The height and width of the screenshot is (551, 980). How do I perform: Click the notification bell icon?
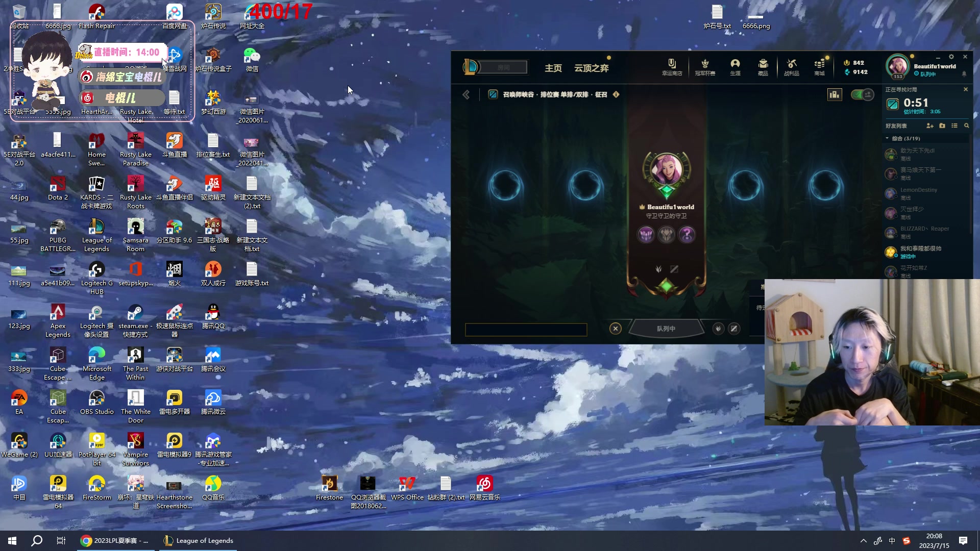964,74
